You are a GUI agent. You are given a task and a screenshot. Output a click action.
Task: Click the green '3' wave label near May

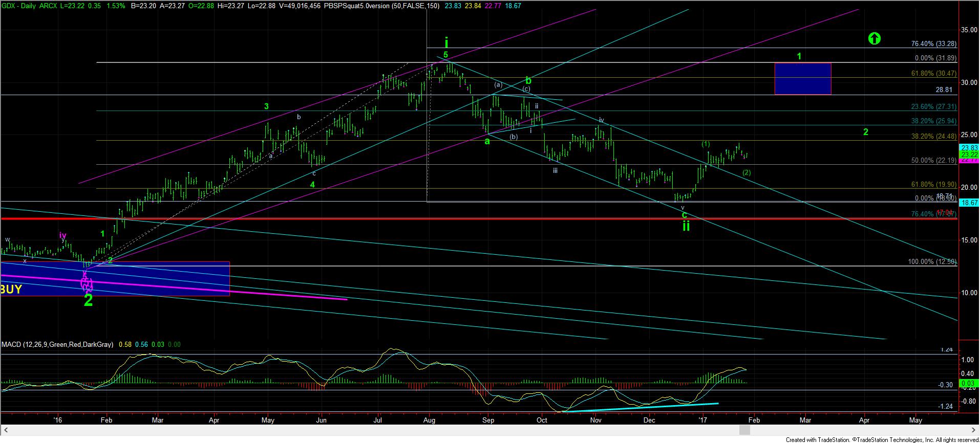(x=266, y=106)
